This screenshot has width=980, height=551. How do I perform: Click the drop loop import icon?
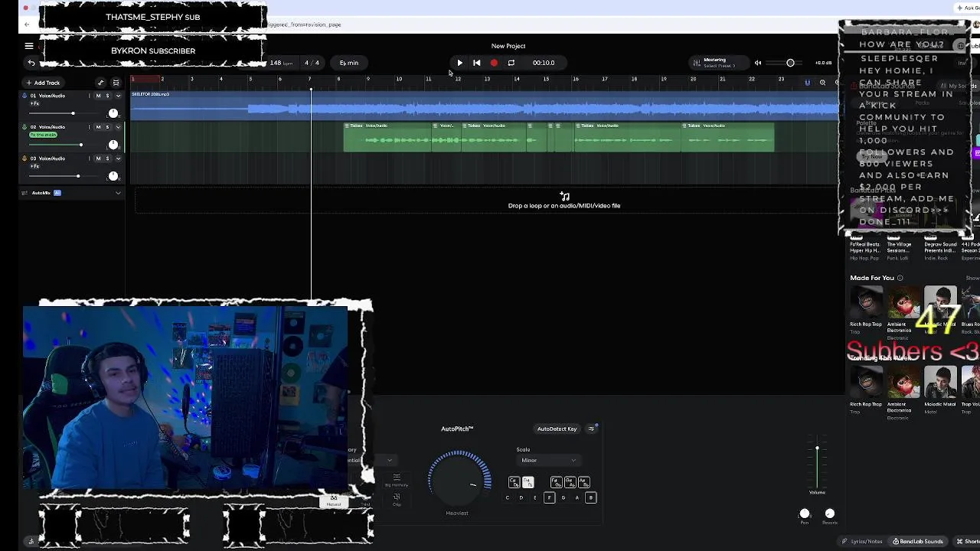click(564, 197)
